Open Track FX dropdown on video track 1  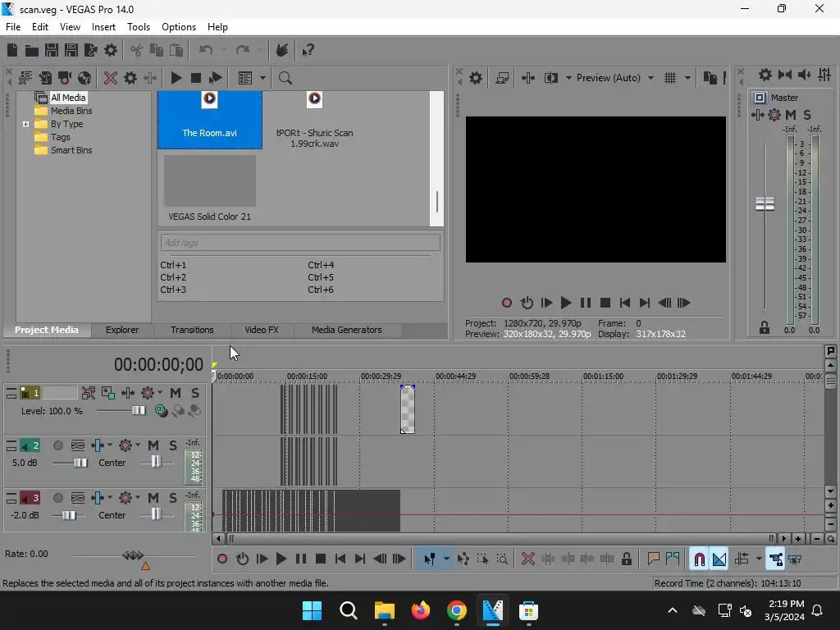tap(160, 393)
